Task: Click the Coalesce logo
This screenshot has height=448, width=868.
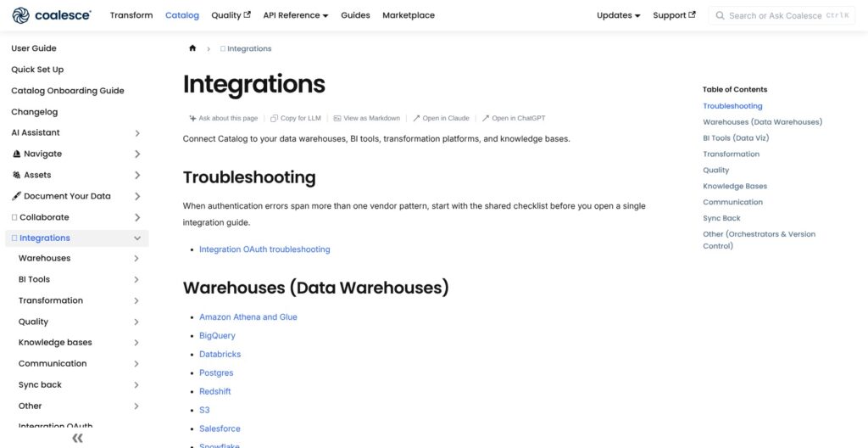Action: (52, 15)
